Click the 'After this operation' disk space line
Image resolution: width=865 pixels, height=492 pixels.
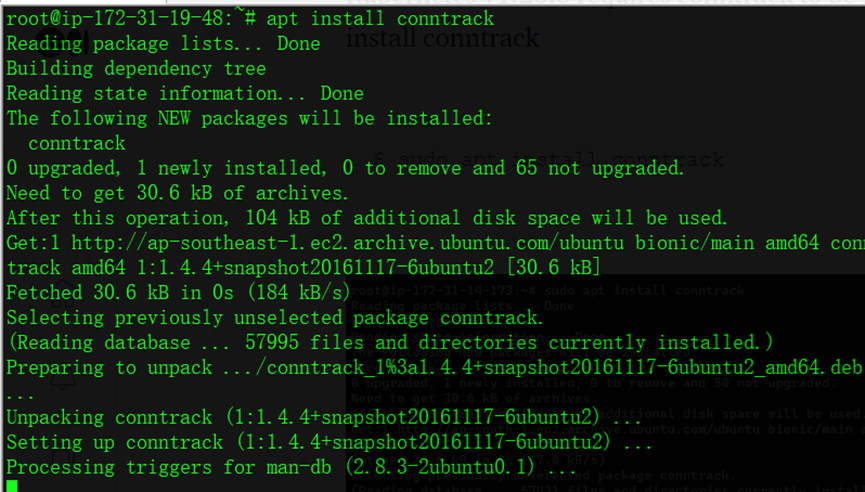[367, 218]
